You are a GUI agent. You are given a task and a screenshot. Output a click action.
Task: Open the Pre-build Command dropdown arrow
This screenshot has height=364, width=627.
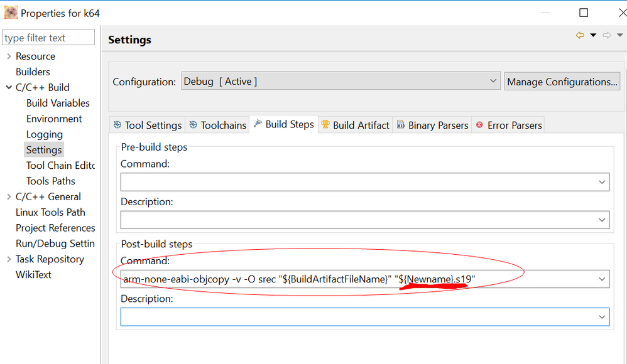click(602, 182)
